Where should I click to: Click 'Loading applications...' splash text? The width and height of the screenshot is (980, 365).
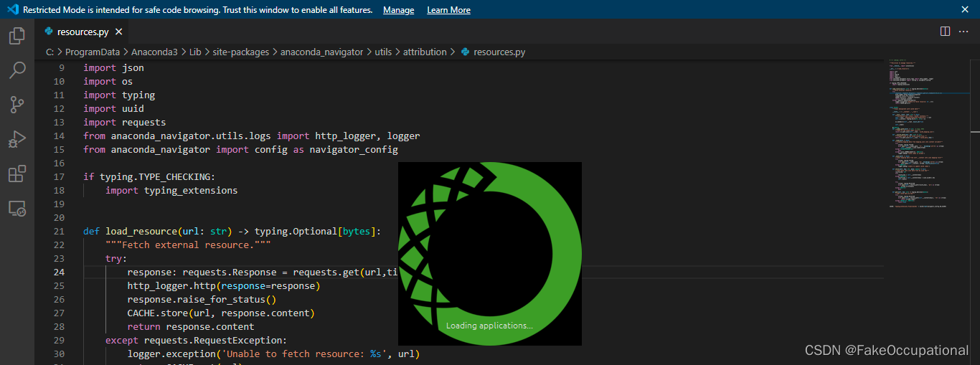pos(489,326)
